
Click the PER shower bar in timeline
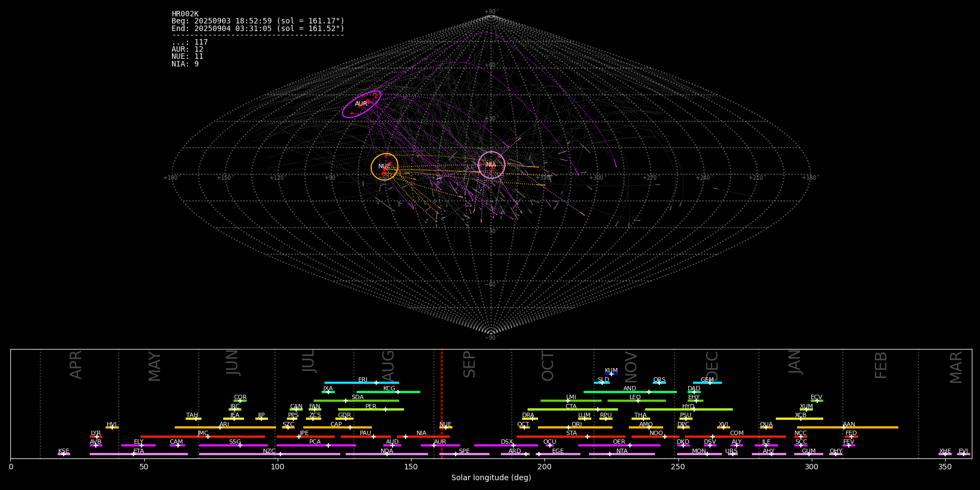click(371, 409)
